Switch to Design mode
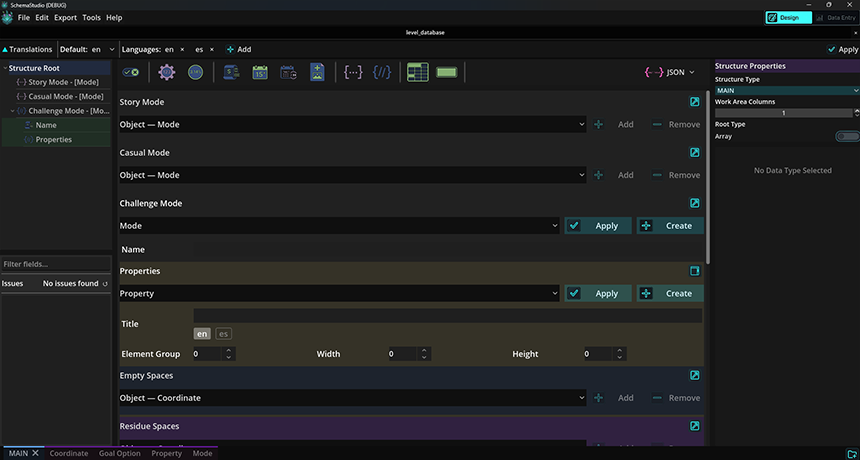Viewport: 860px width, 460px height. [x=789, y=18]
